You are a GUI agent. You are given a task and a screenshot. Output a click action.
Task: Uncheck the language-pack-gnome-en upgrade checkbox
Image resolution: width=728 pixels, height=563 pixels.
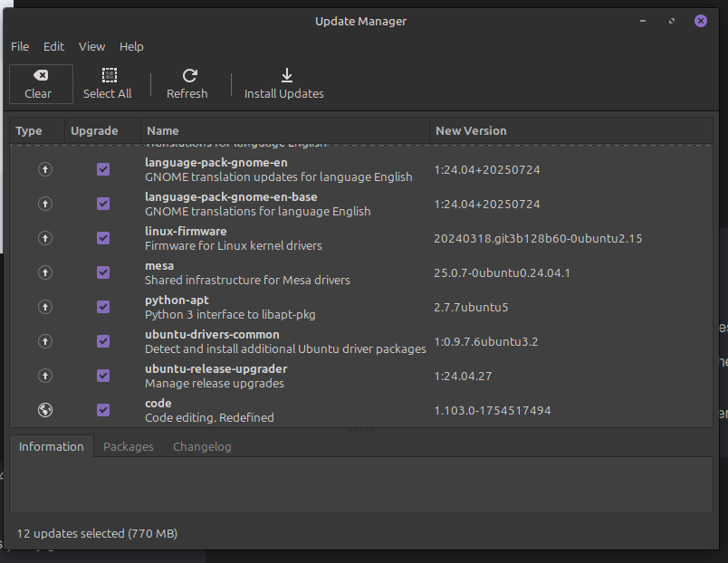[103, 169]
